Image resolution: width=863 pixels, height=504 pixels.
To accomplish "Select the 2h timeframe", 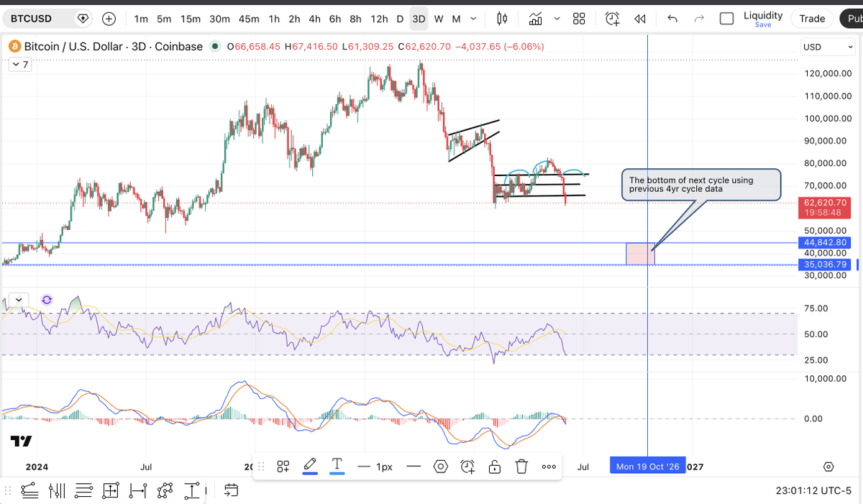I will pos(294,19).
